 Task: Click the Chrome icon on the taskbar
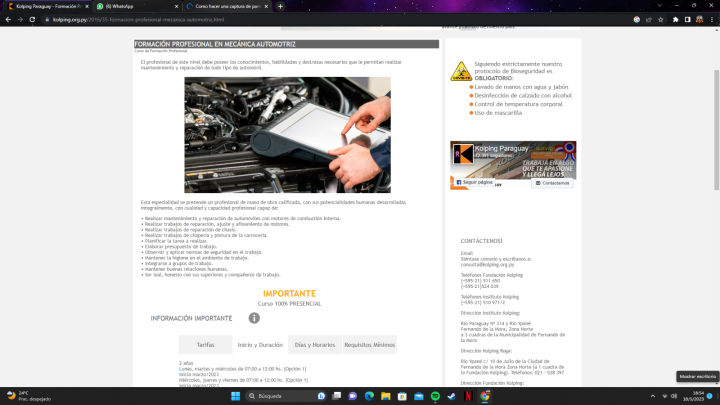pos(485,396)
